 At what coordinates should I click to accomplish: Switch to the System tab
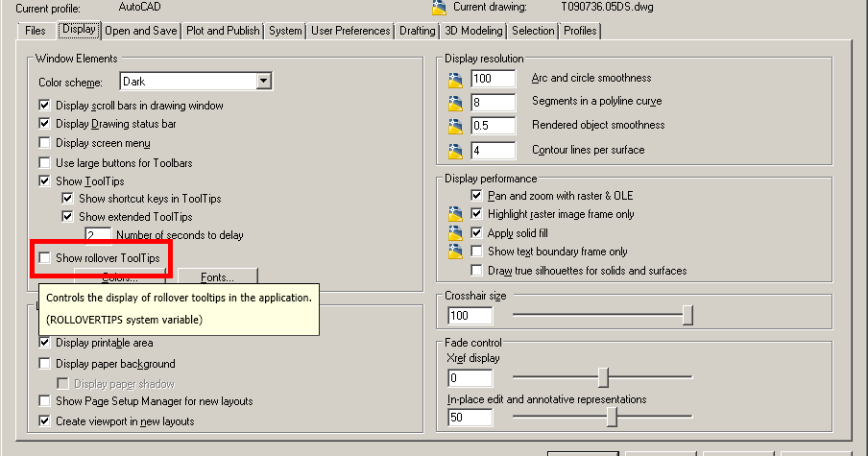(x=285, y=31)
